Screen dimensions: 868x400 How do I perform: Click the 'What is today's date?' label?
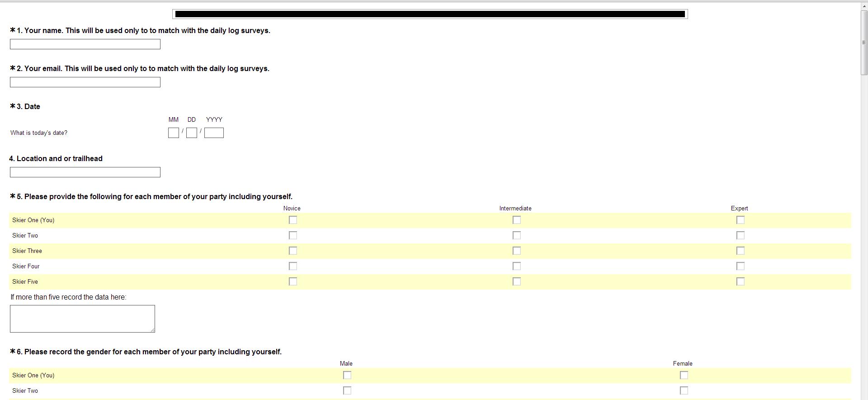(x=39, y=133)
